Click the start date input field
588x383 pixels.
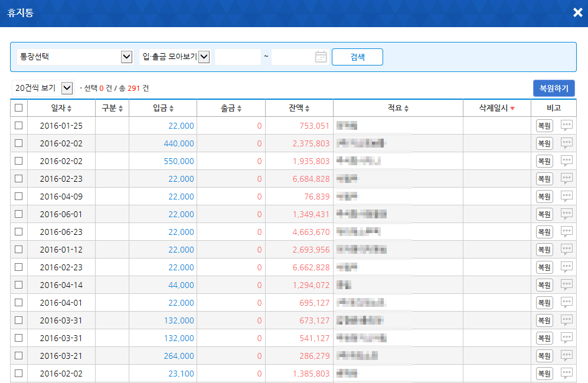pyautogui.click(x=238, y=57)
